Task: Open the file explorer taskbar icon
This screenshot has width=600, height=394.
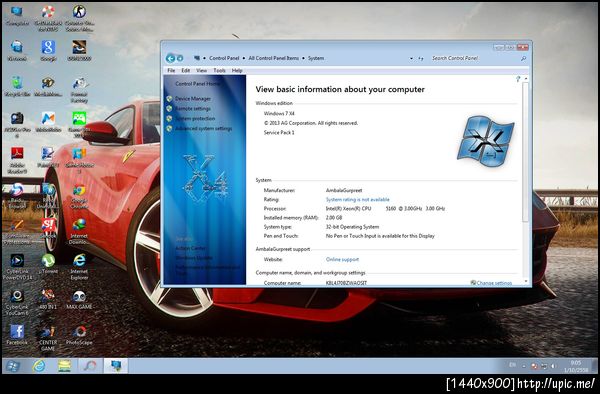Action: tap(64, 366)
